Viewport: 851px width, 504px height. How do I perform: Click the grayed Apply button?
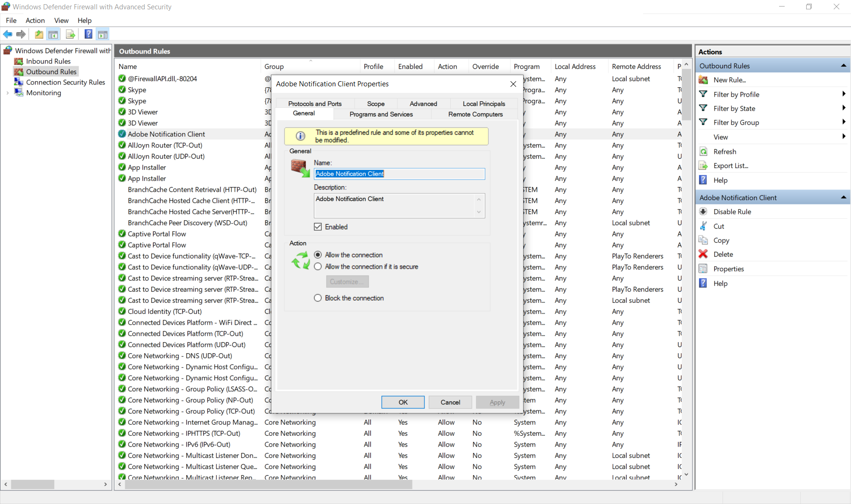(x=497, y=402)
